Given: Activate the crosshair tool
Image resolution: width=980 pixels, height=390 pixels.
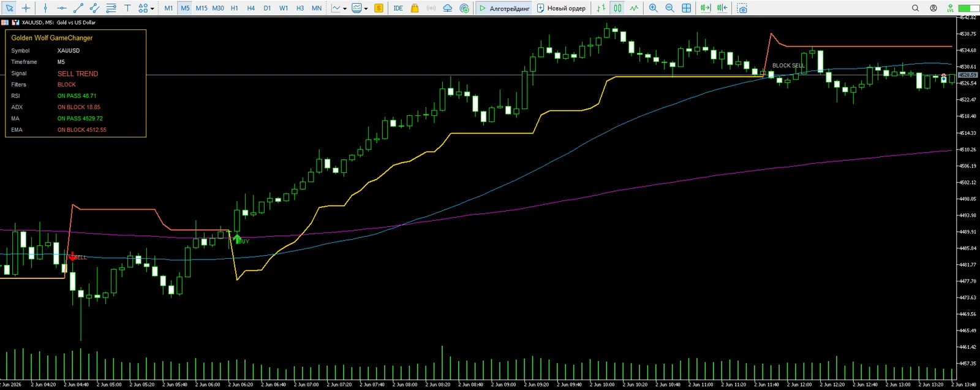Looking at the screenshot, I should 26,8.
